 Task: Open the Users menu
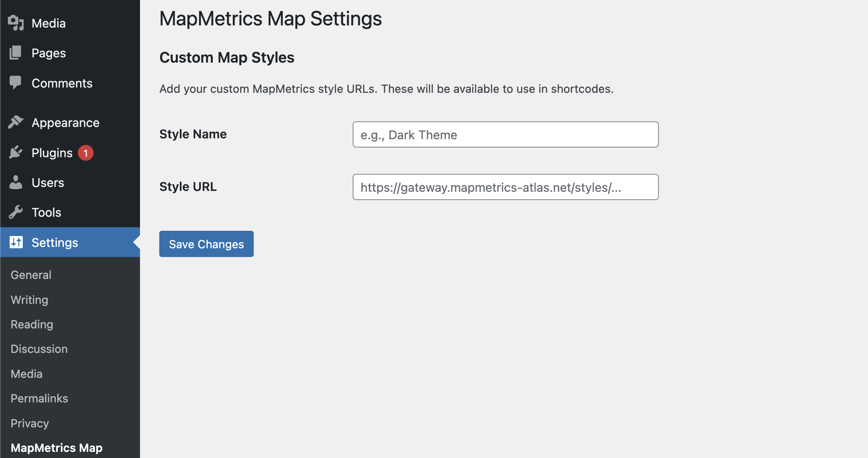coord(70,183)
